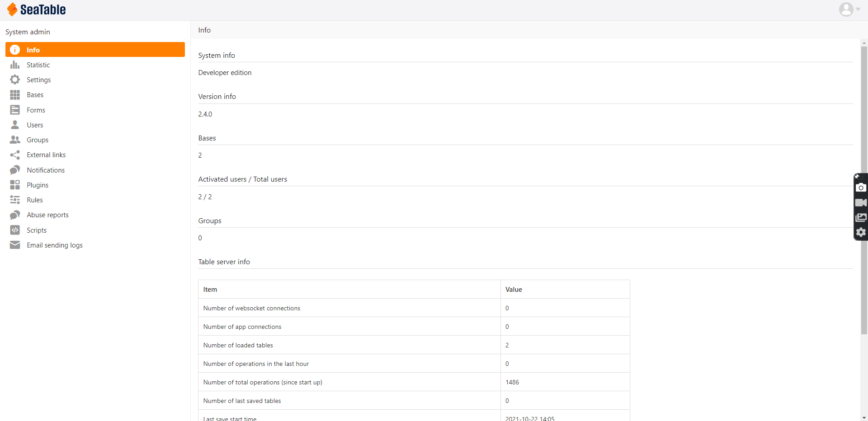Click the Scripts code icon

pyautogui.click(x=15, y=230)
